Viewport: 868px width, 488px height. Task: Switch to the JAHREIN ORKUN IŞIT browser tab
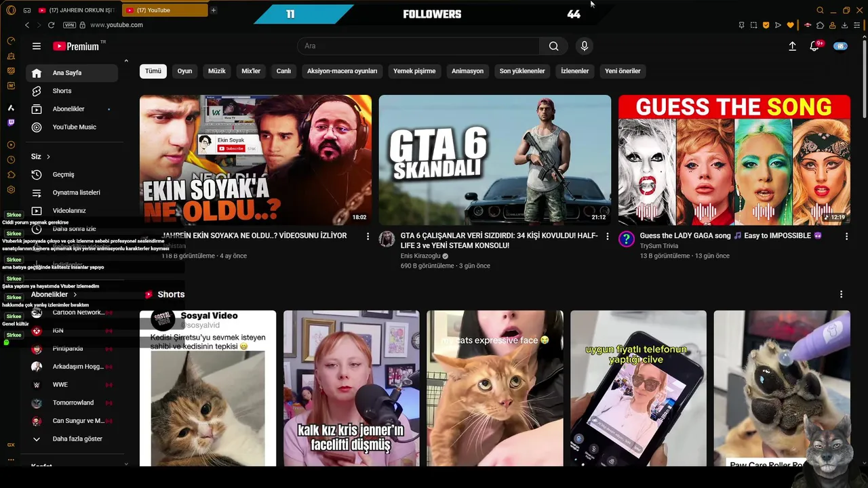pos(77,10)
